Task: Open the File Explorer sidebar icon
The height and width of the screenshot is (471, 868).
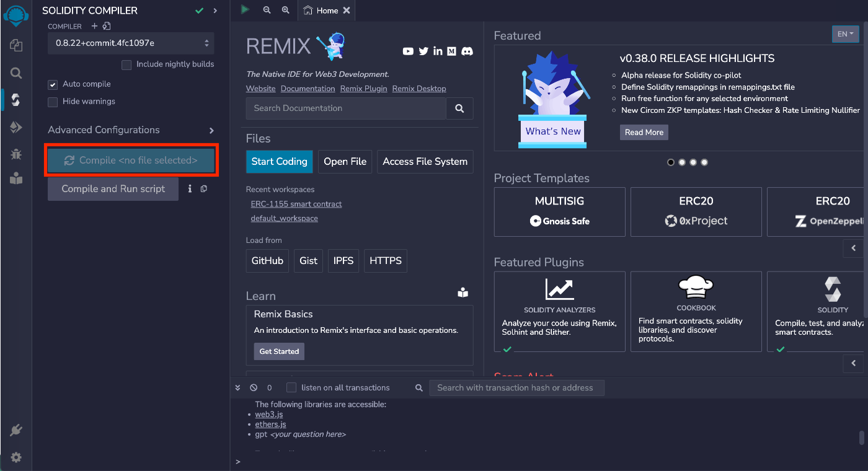Action: coord(16,45)
